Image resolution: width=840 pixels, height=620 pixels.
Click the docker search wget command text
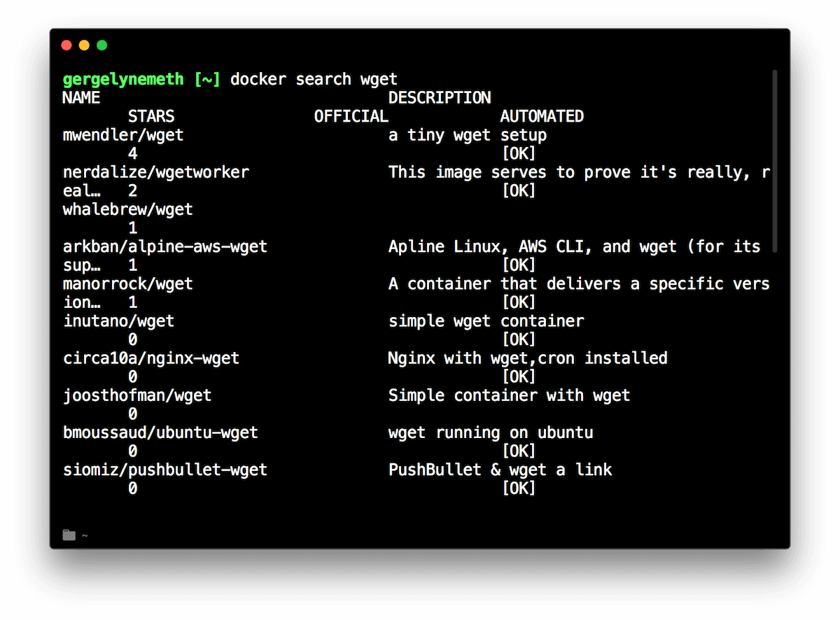point(315,79)
